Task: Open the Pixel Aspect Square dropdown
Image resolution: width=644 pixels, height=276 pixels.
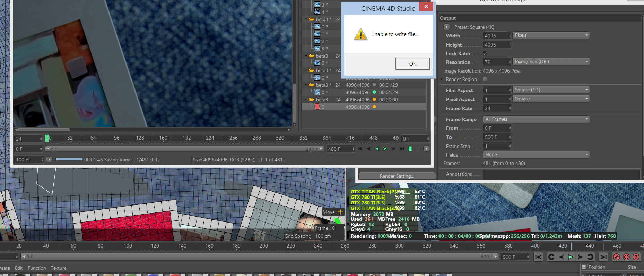Action: (551, 99)
